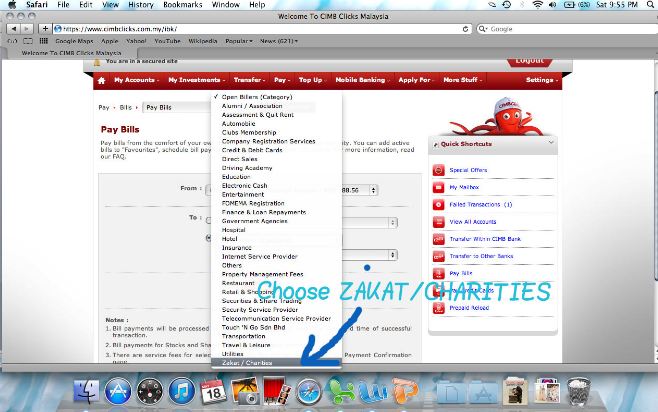Open the From account dropdown
Screen dimensions: 658x412
tap(292, 190)
